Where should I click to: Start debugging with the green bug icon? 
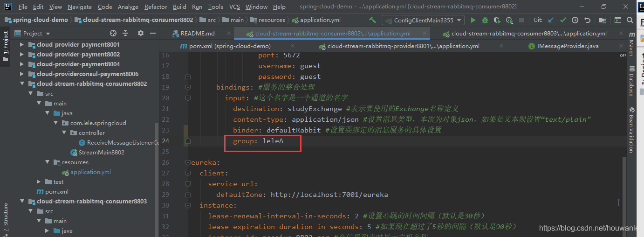point(485,20)
